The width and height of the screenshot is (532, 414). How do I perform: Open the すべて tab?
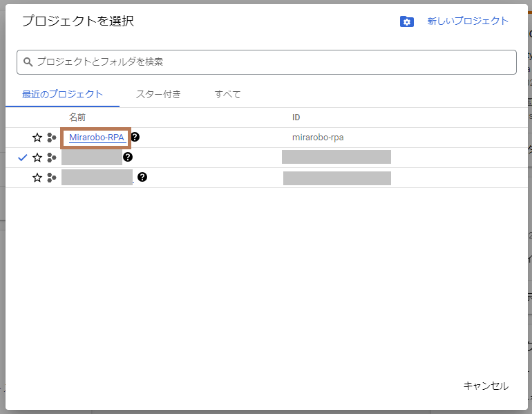pyautogui.click(x=227, y=95)
